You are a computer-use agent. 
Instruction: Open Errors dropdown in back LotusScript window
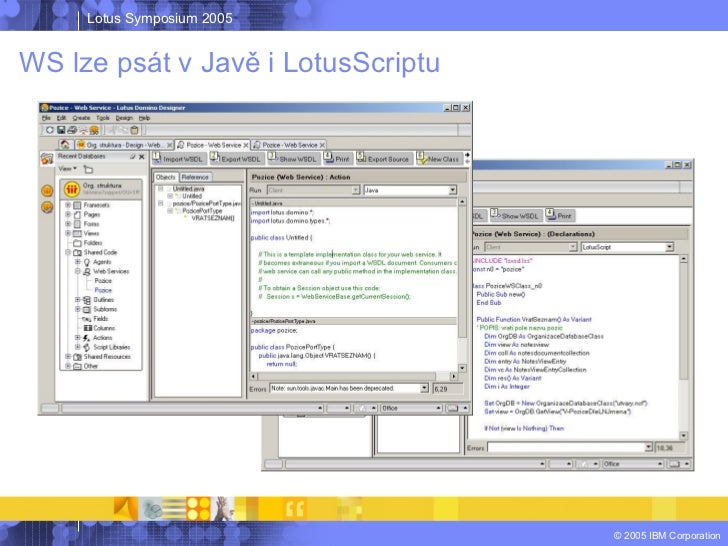[649, 447]
